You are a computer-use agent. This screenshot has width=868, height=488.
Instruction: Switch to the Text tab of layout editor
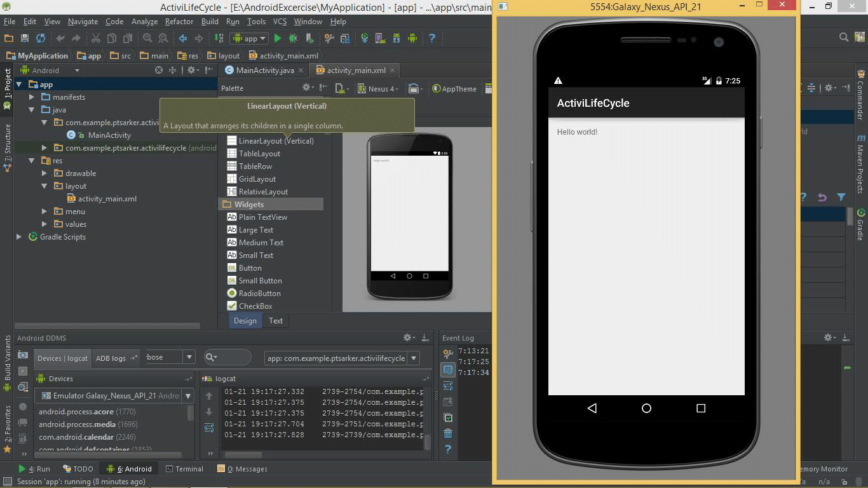(x=276, y=321)
